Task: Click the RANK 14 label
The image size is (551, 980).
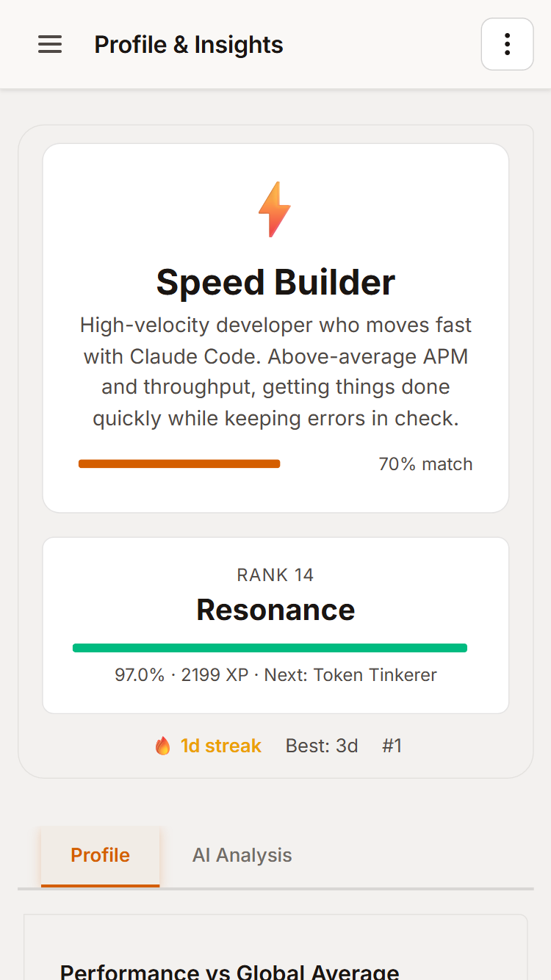Action: click(x=275, y=575)
